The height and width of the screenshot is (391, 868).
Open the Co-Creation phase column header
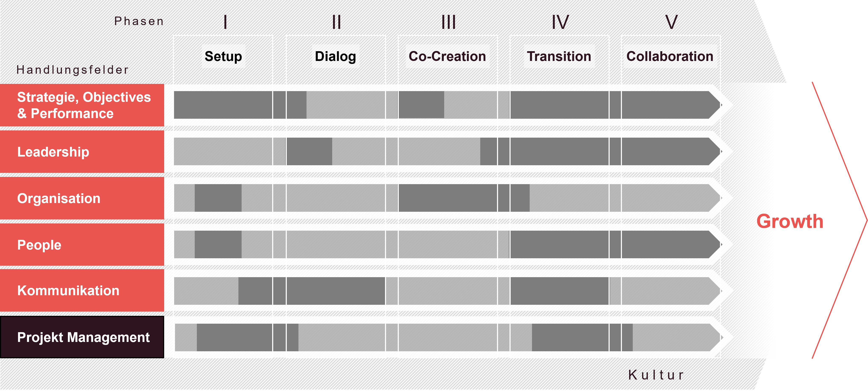pyautogui.click(x=447, y=56)
